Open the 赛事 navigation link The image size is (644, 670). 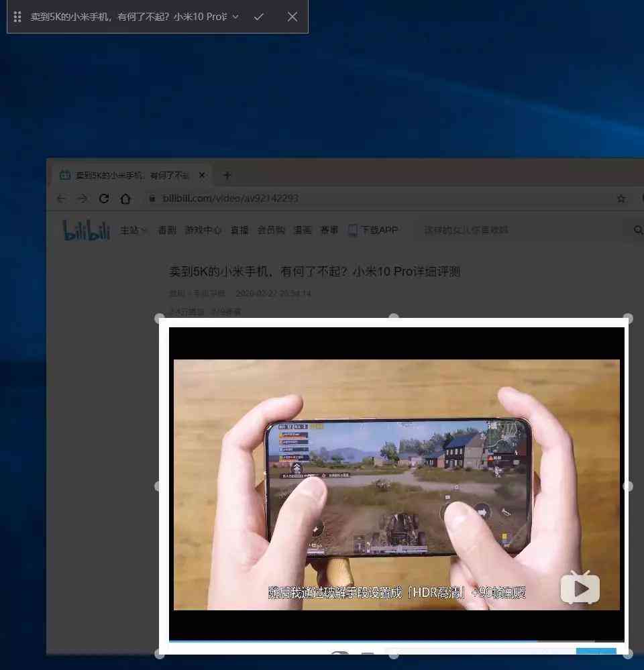pos(329,230)
